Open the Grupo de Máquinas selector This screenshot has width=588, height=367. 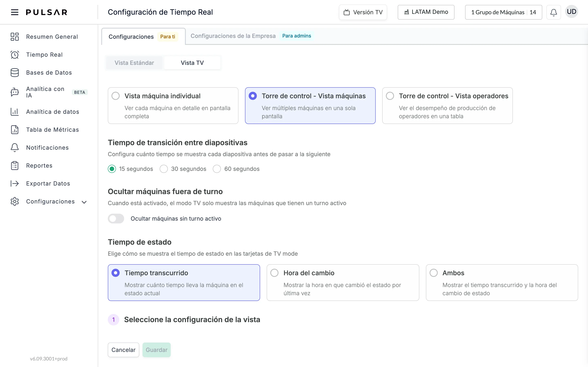click(503, 12)
